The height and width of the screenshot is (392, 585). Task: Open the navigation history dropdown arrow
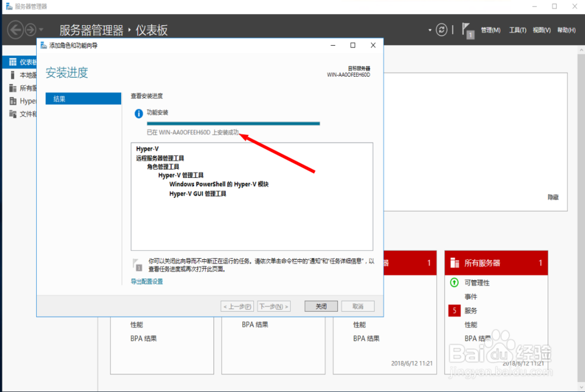click(x=41, y=29)
